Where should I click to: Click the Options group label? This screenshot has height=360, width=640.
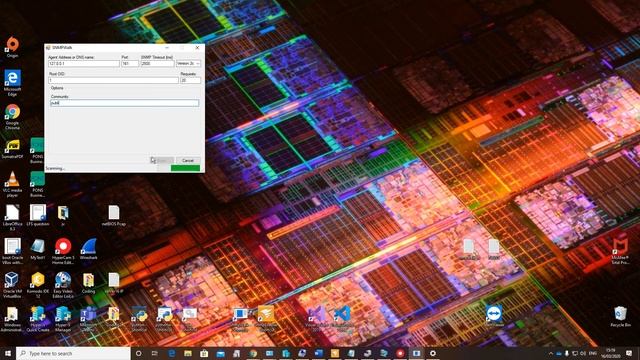pyautogui.click(x=57, y=88)
